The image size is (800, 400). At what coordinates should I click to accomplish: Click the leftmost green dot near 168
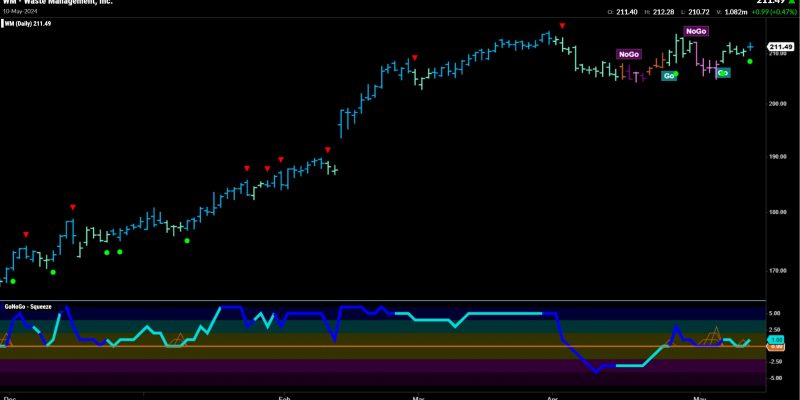(13, 281)
